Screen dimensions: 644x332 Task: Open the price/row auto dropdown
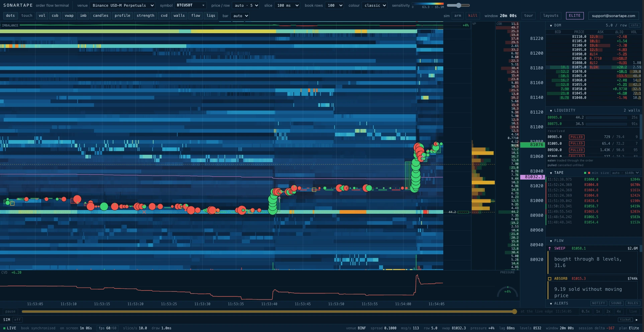[x=246, y=5]
